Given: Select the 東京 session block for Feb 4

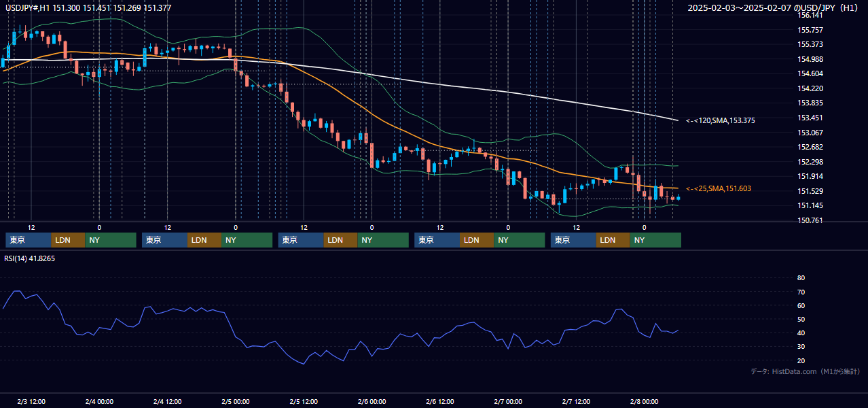Looking at the screenshot, I should point(165,240).
